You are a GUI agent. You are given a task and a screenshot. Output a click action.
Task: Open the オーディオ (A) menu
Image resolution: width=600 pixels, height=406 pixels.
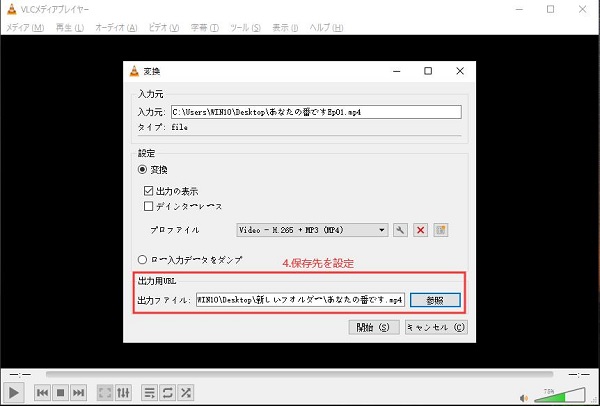tap(116, 28)
